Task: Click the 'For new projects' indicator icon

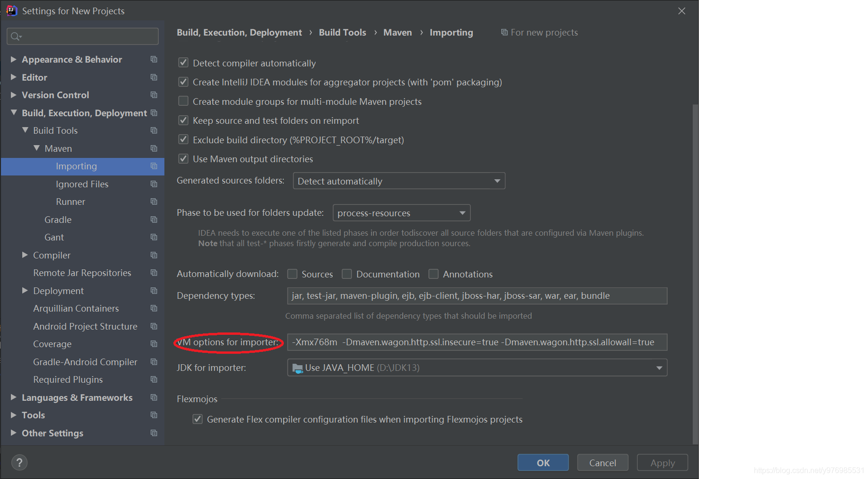Action: point(504,32)
